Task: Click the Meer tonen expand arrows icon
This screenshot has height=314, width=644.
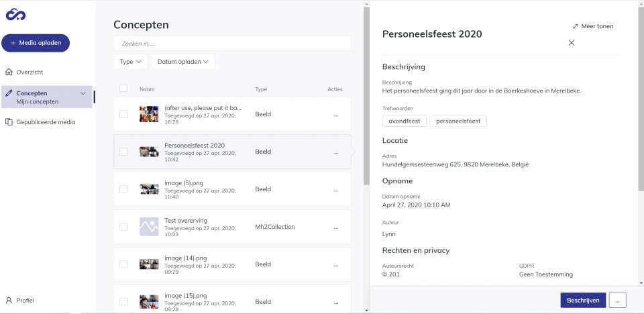Action: coord(576,26)
